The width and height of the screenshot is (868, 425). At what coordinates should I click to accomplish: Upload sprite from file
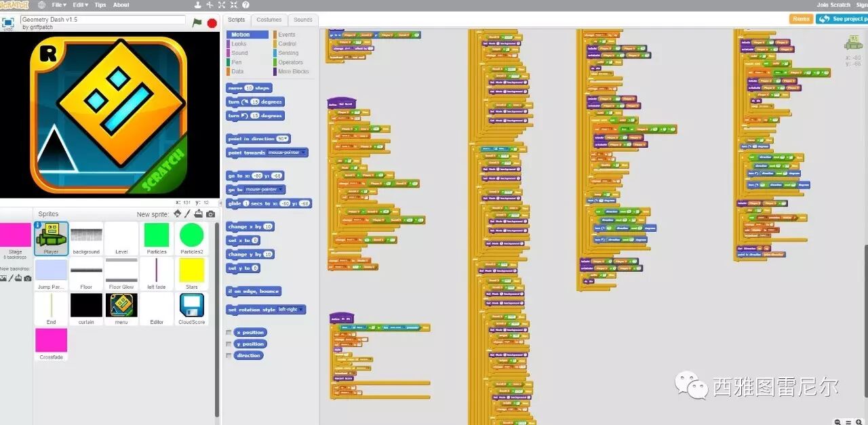click(198, 214)
